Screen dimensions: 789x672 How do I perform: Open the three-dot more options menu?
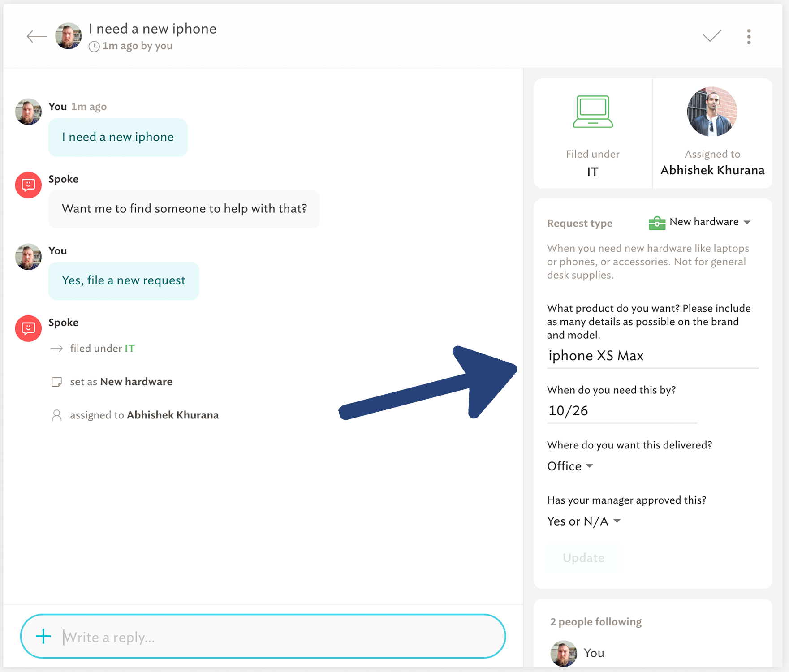coord(749,36)
